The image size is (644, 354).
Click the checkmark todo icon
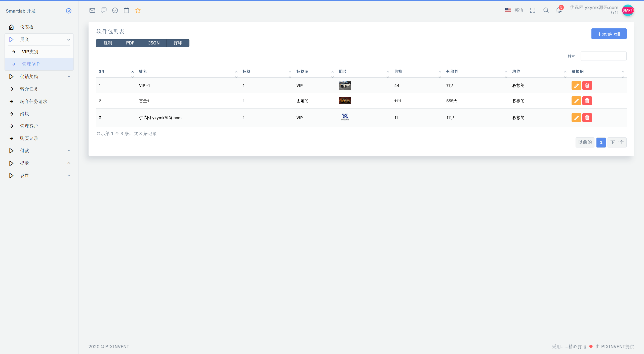pyautogui.click(x=115, y=10)
